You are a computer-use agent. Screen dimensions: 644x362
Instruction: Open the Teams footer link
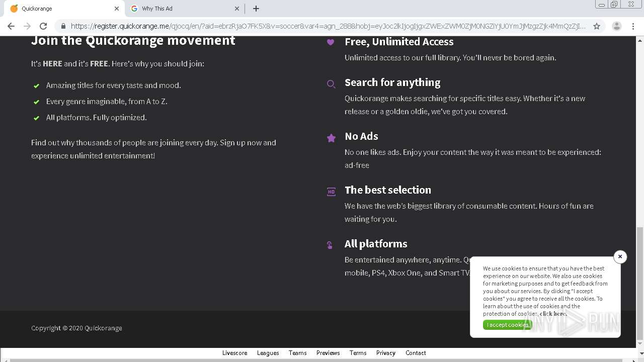[x=298, y=353]
